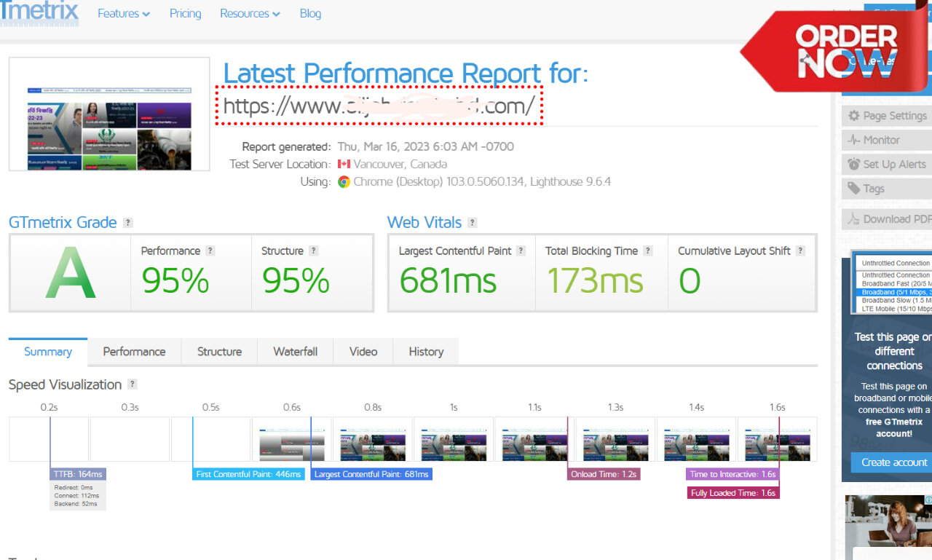Switch to the Waterfall tab

[295, 352]
